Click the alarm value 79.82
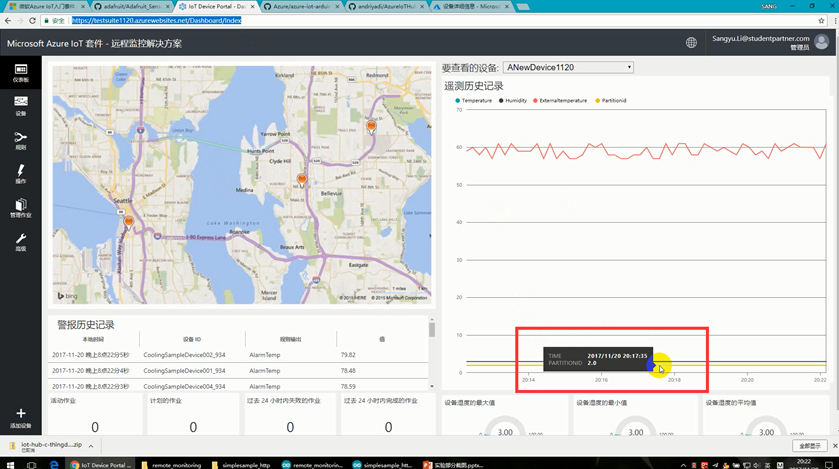 [x=348, y=355]
